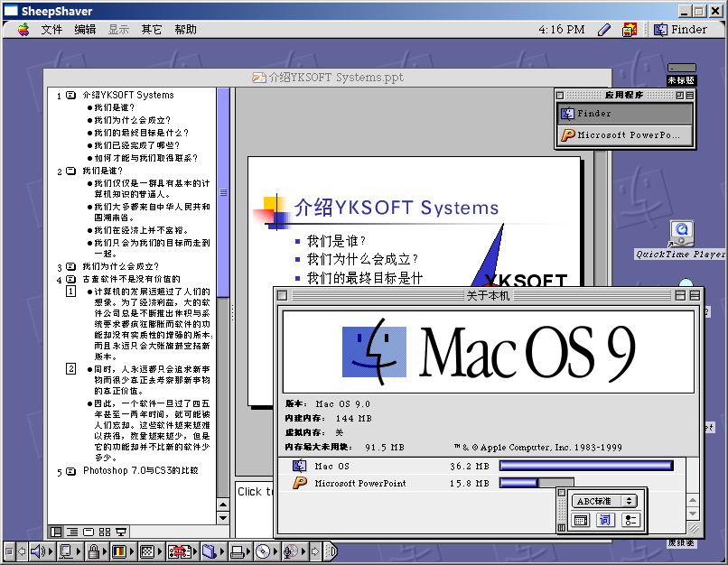The image size is (728, 565).
Task: Open the printer selector control strip module
Action: pyautogui.click(x=241, y=551)
